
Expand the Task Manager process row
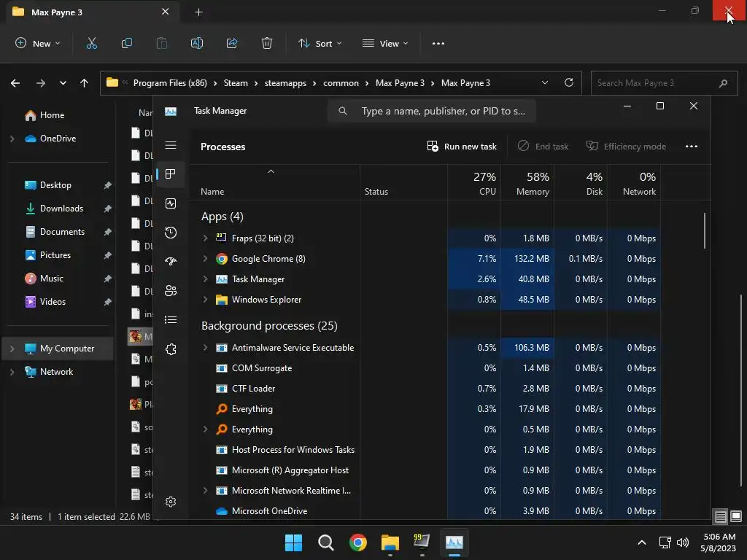205,279
